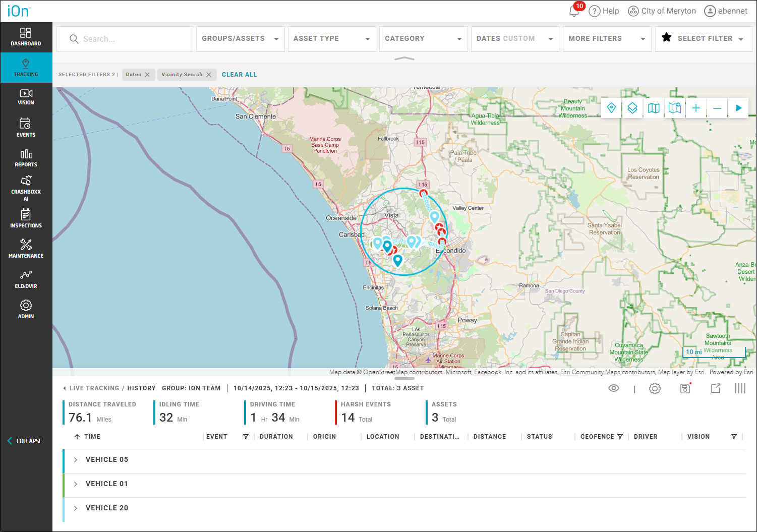Open the Vision camera section

point(26,97)
